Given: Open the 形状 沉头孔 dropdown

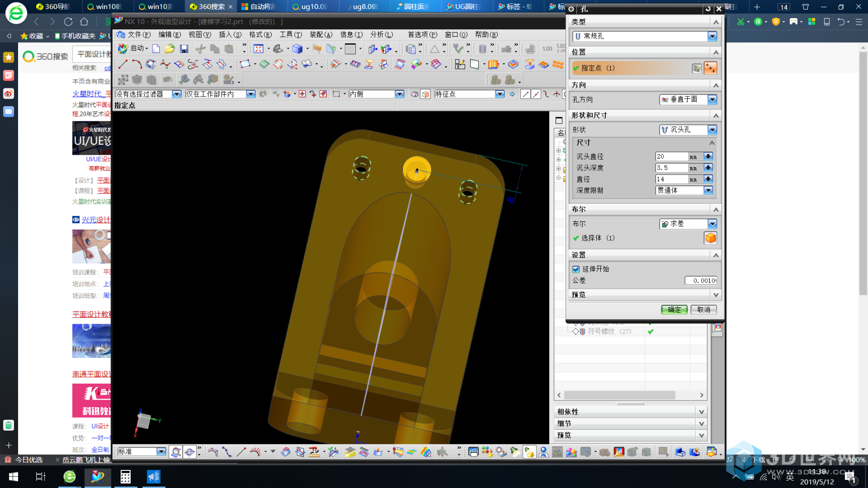Looking at the screenshot, I should [712, 130].
